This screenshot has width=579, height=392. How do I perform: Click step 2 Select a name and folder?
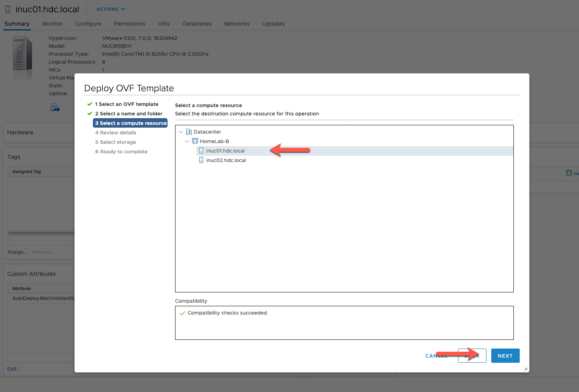129,113
